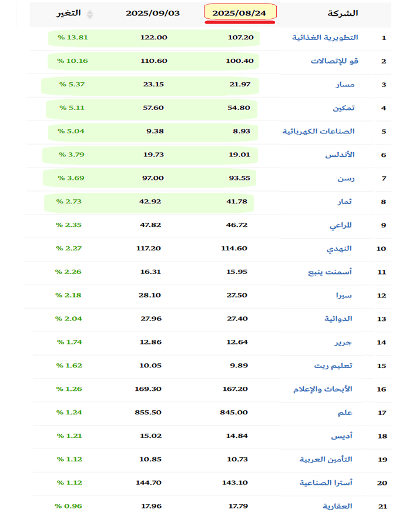The width and height of the screenshot is (416, 532).
Task: Click the % 10.16 change value
Action: pos(72,61)
